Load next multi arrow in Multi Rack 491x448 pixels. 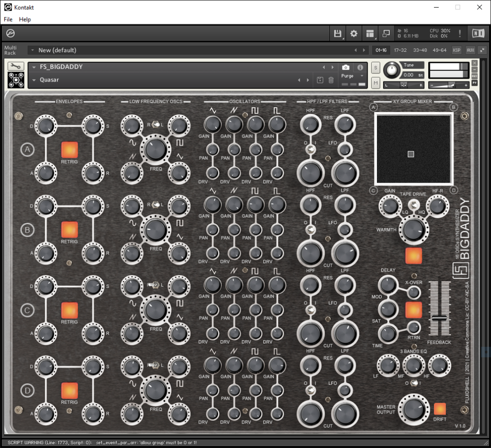(364, 50)
